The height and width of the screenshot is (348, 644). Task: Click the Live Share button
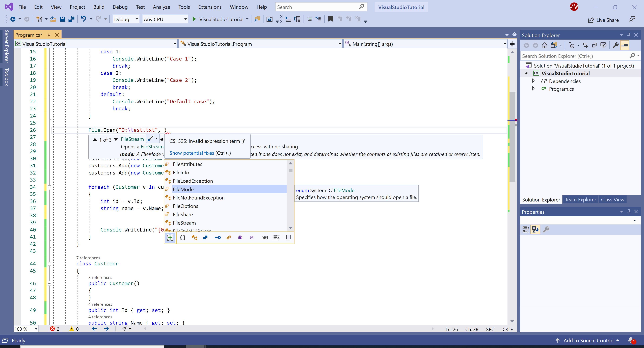point(604,20)
